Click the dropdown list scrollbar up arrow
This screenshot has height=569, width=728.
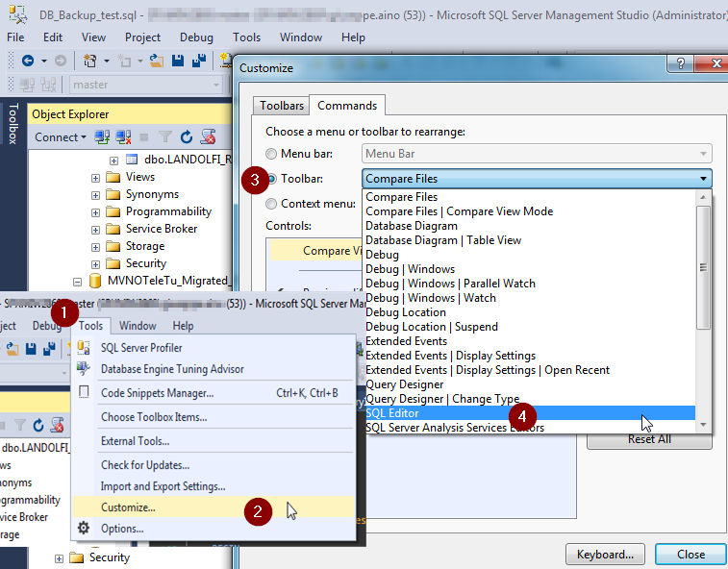[x=703, y=197]
